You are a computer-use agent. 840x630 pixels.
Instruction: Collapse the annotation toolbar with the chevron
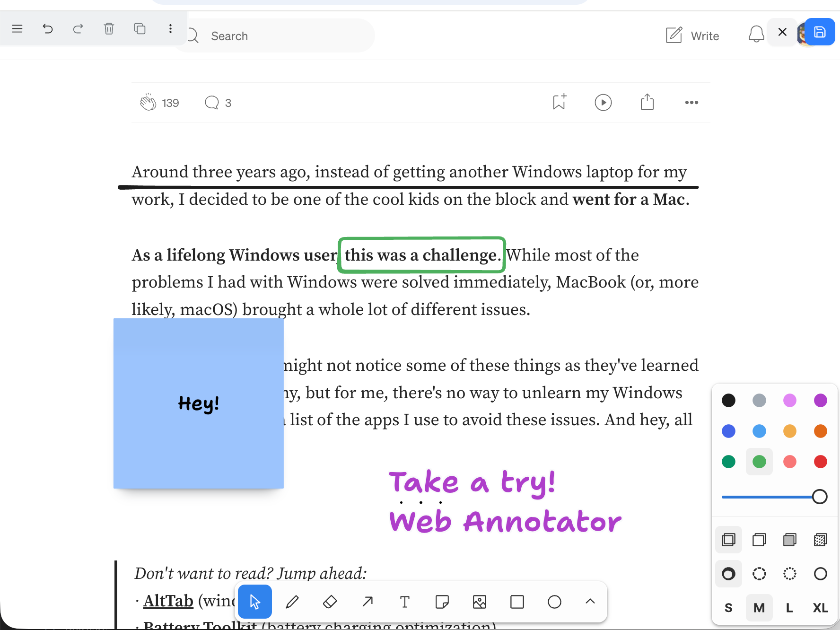pyautogui.click(x=589, y=602)
